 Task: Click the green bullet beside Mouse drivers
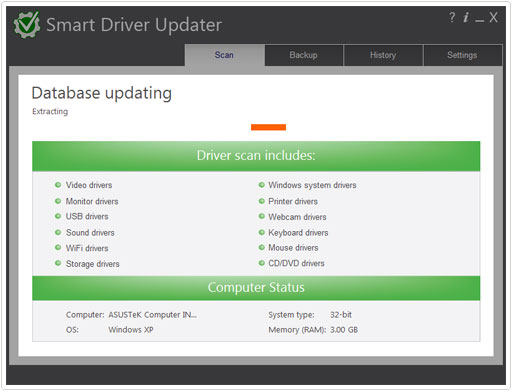coord(262,248)
